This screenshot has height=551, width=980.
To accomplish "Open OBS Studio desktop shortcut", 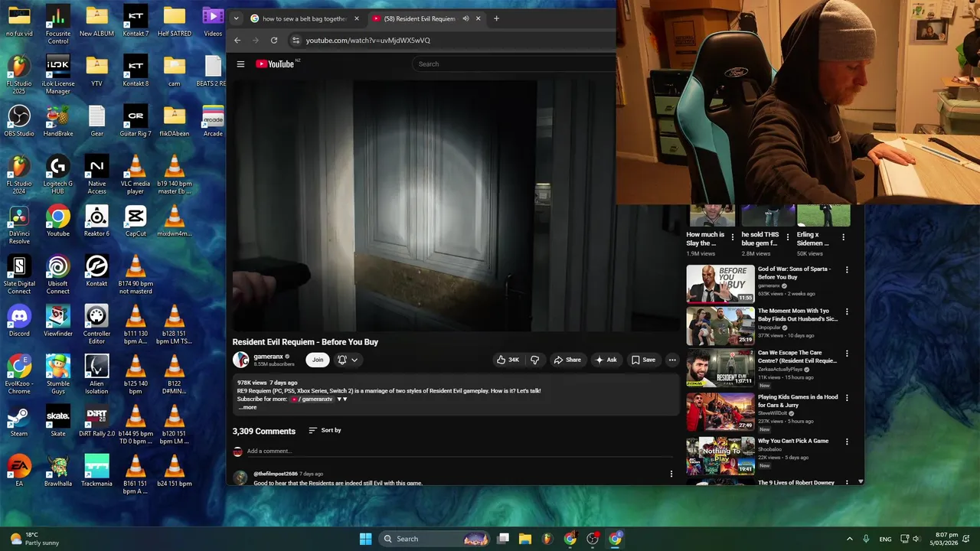I will pyautogui.click(x=19, y=122).
